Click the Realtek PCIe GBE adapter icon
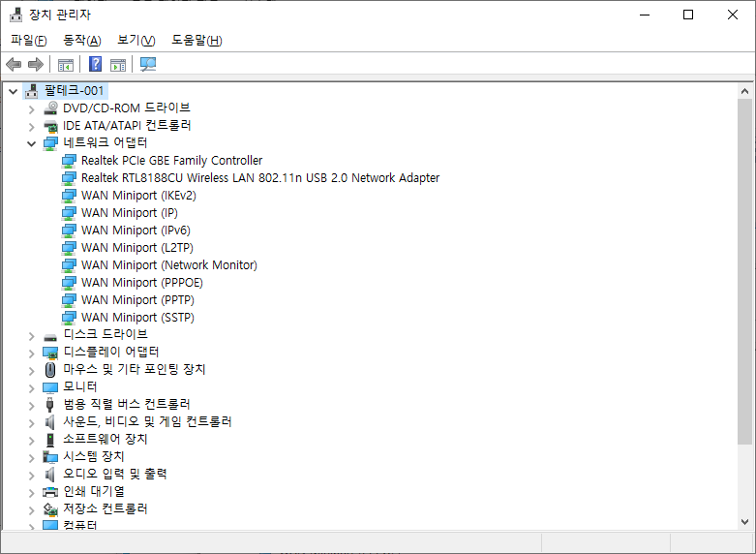The height and width of the screenshot is (554, 756). [x=69, y=161]
